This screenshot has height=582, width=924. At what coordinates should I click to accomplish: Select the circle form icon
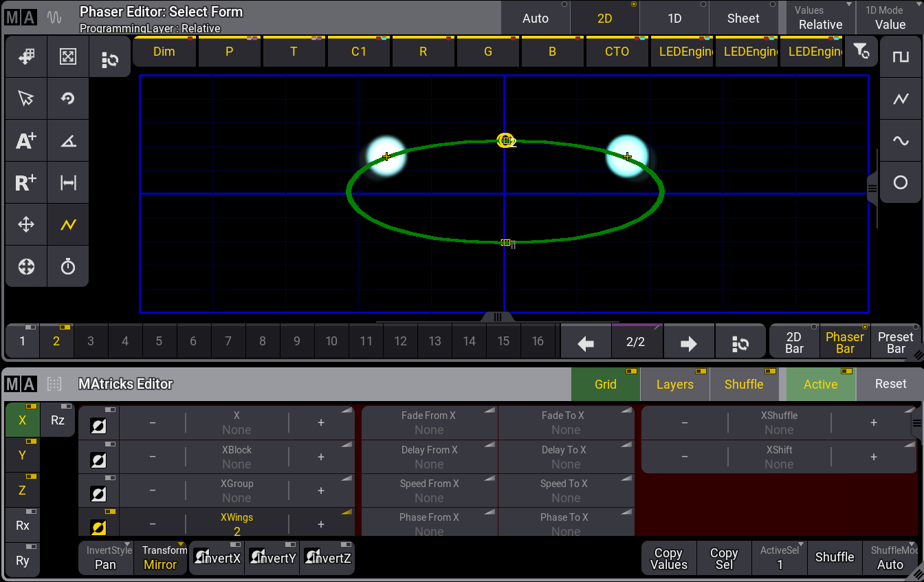pos(900,182)
